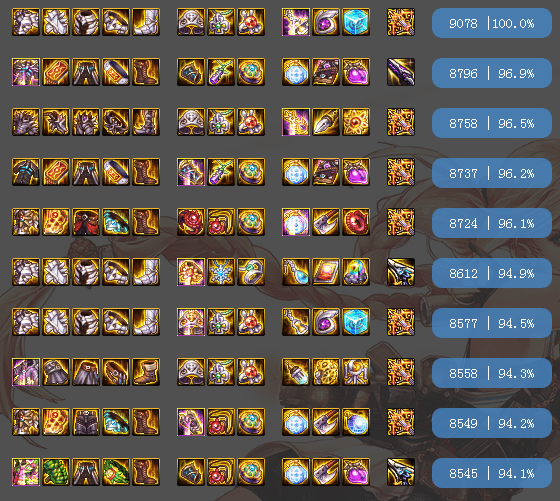Open the 9078 | 100.0% result button

click(x=492, y=23)
